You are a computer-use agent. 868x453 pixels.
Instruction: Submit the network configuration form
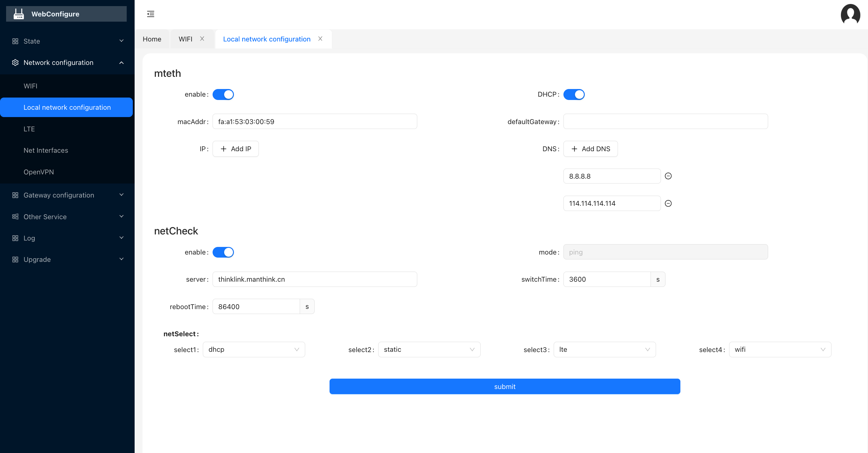tap(505, 387)
